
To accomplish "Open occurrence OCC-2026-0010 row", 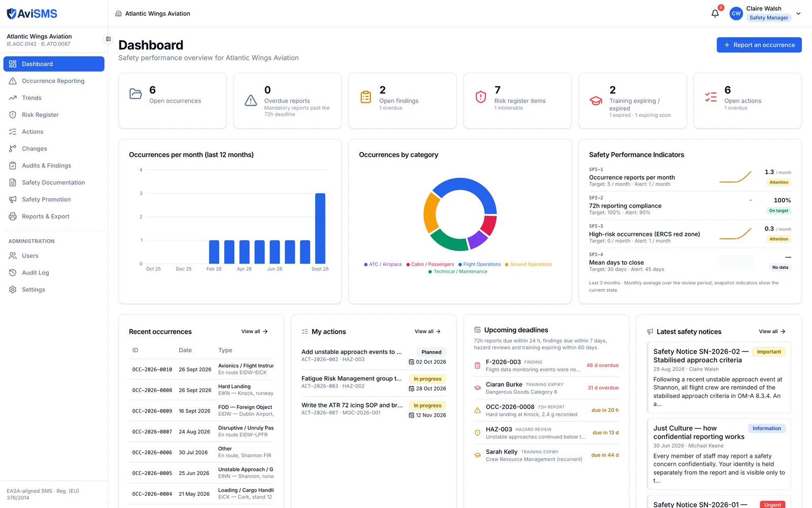I will click(x=201, y=369).
